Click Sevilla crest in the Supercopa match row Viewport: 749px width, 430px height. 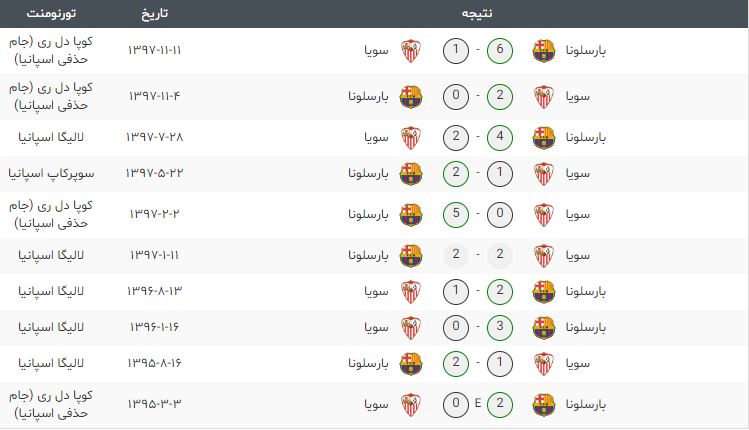click(544, 174)
